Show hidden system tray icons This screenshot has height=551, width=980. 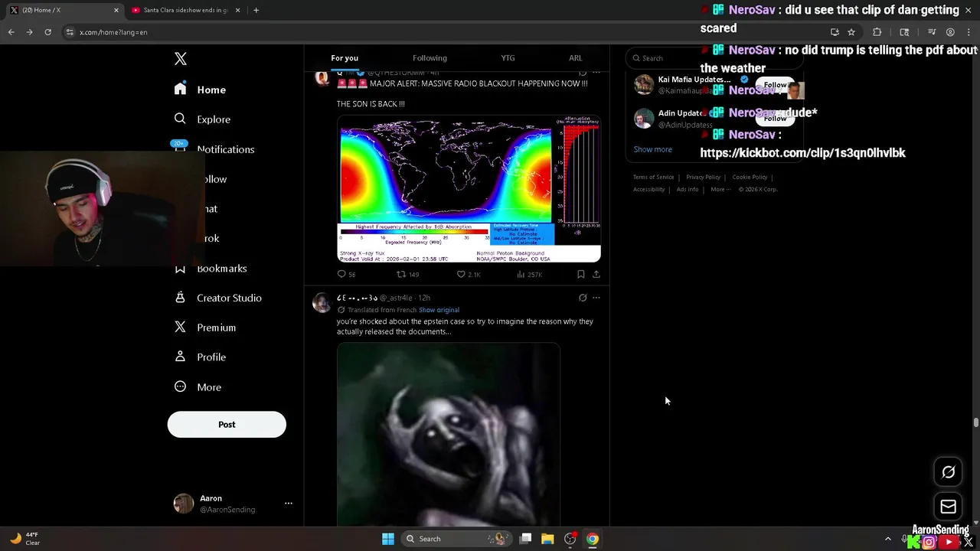click(x=888, y=539)
